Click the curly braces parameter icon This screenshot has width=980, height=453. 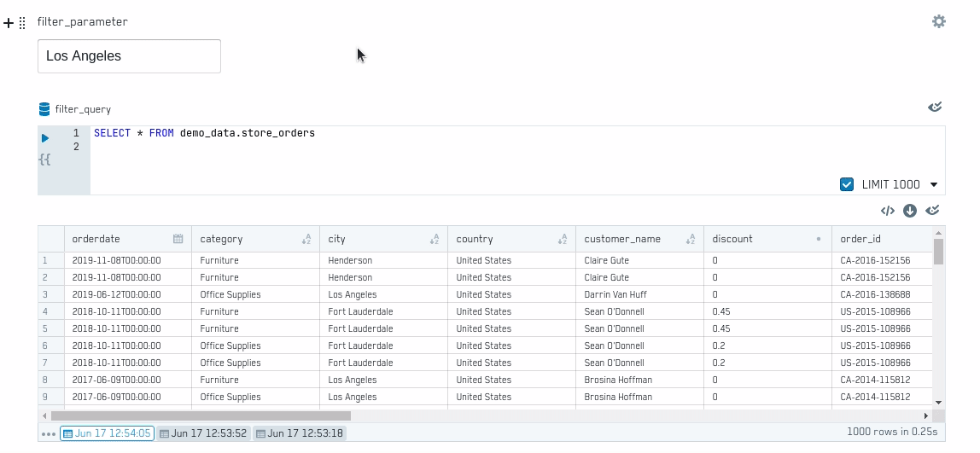click(x=44, y=160)
